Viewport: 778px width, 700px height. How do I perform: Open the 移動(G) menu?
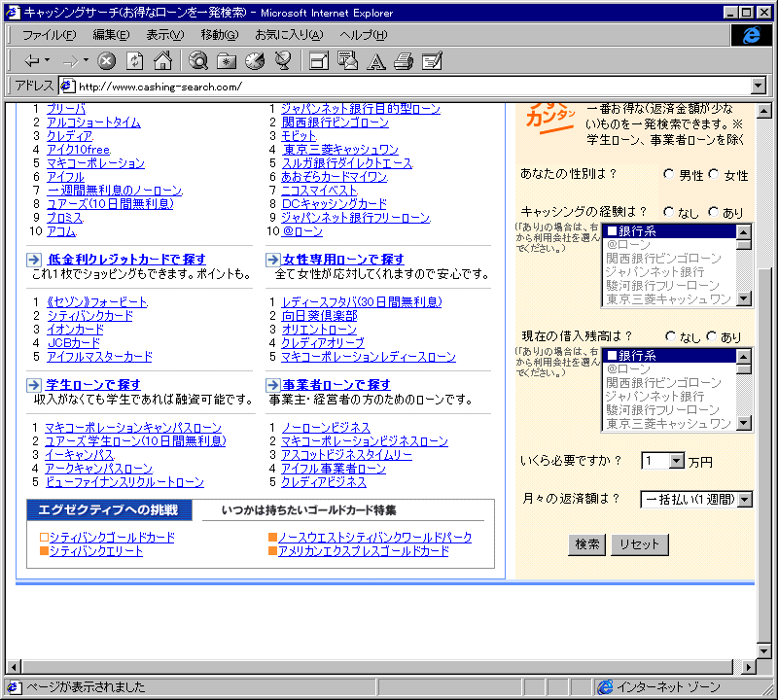[x=220, y=35]
